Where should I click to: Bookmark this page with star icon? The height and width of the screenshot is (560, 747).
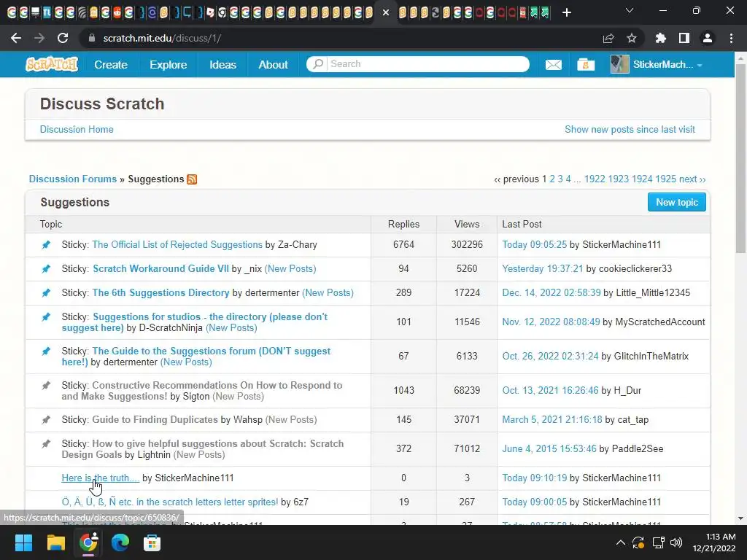point(632,38)
